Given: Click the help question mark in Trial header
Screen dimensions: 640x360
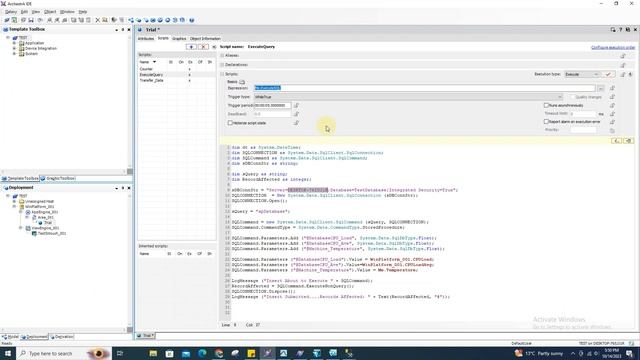Looking at the screenshot, I should coord(620,30).
